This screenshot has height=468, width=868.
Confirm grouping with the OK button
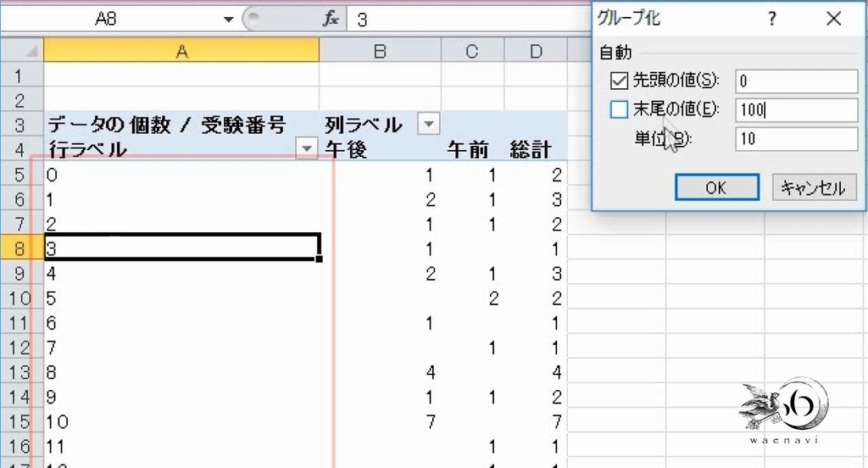coord(717,187)
